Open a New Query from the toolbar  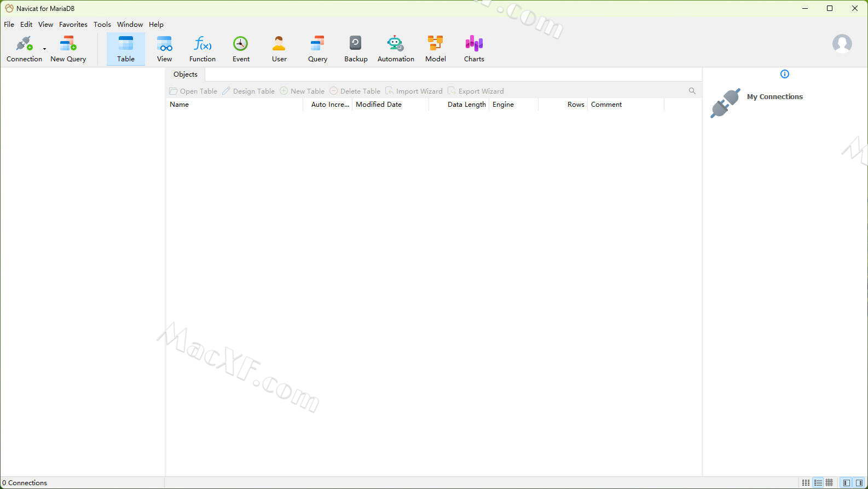pyautogui.click(x=68, y=44)
